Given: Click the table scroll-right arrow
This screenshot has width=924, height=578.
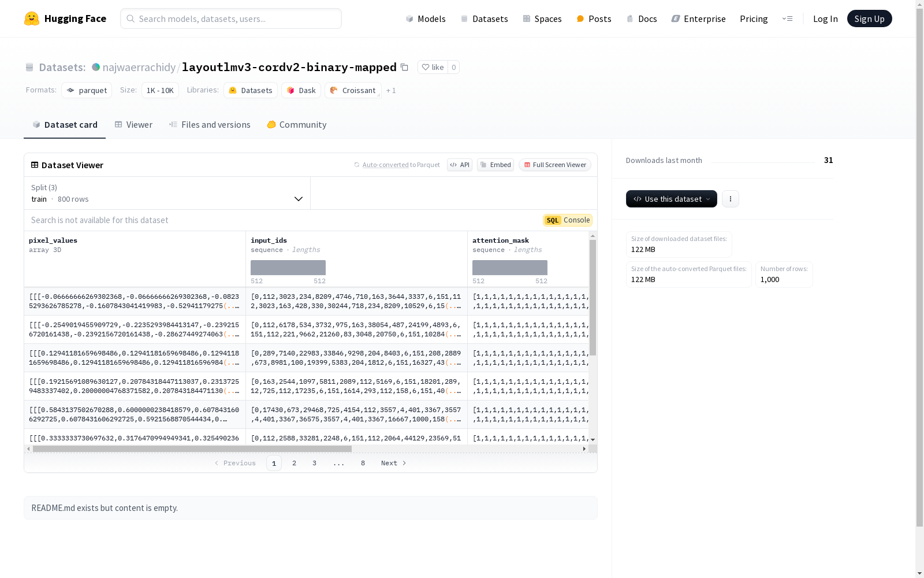Looking at the screenshot, I should (x=584, y=449).
